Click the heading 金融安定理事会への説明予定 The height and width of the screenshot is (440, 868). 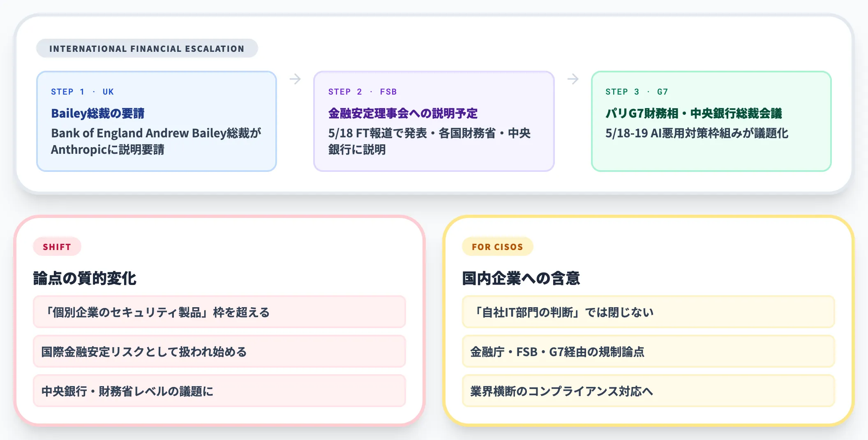point(403,113)
